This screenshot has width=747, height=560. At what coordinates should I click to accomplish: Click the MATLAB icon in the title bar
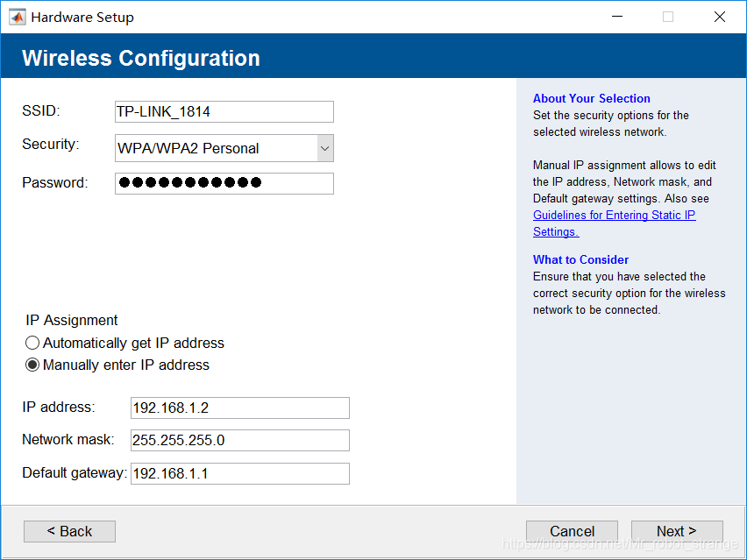coord(17,17)
